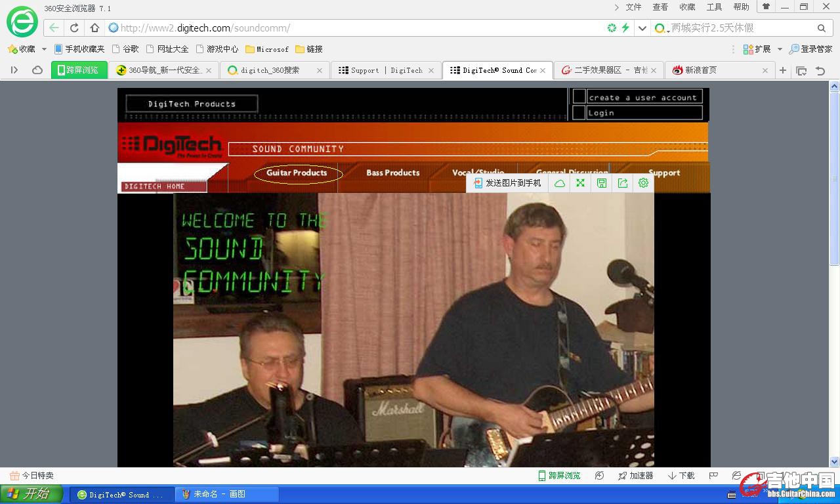This screenshot has height=504, width=840.
Task: Click the page's vertical scrollbar down arrow
Action: click(x=834, y=461)
